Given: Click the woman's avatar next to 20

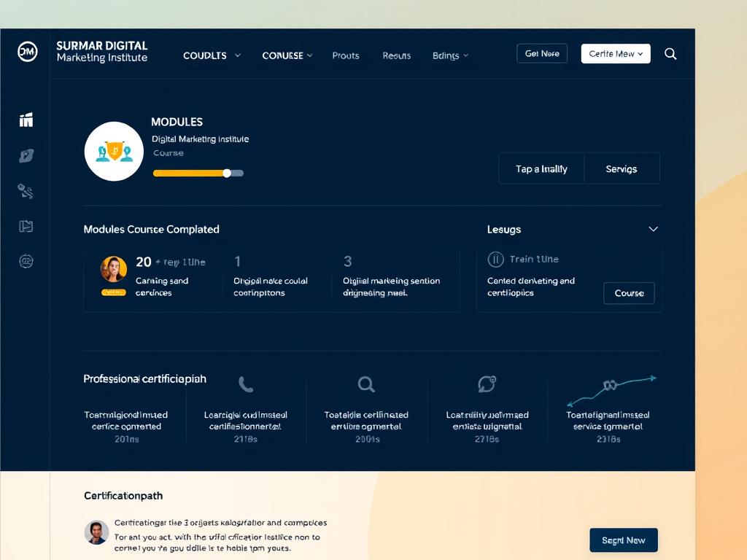Looking at the screenshot, I should [113, 269].
